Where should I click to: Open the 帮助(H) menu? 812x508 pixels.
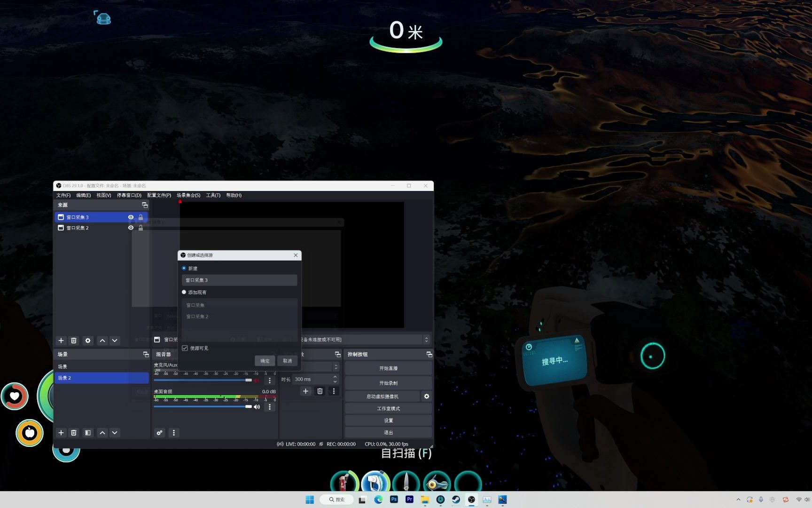234,195
